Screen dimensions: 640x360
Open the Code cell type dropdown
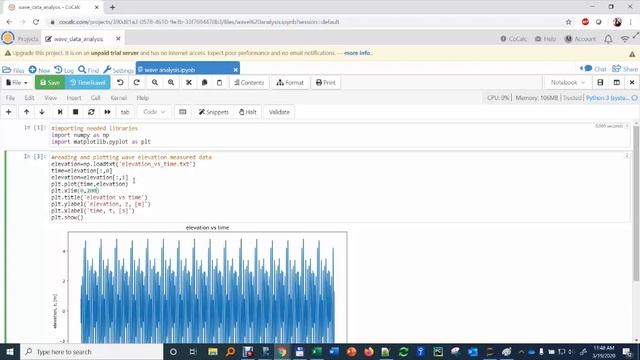154,112
